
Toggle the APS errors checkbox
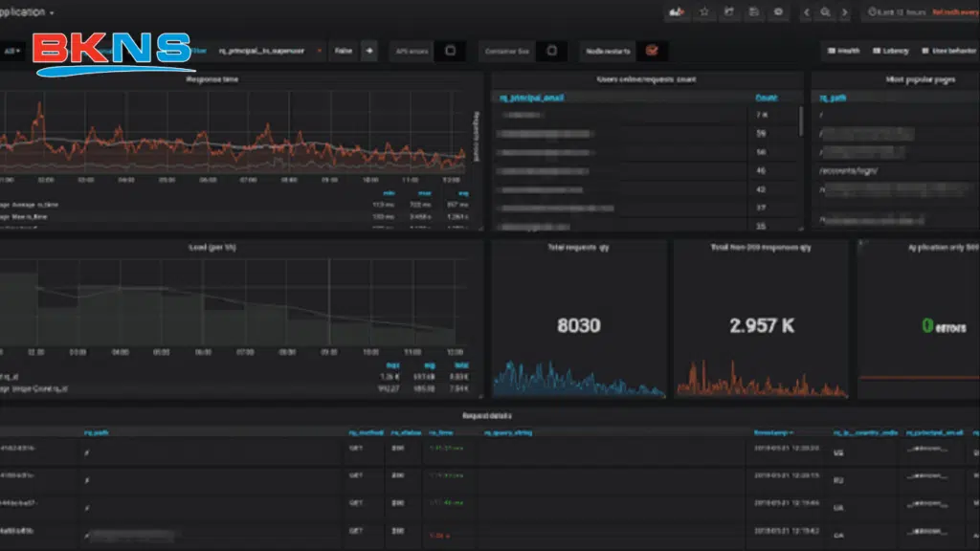coord(450,51)
